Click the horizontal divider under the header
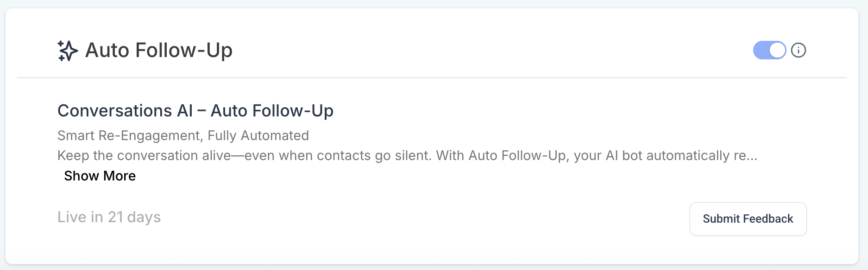The height and width of the screenshot is (270, 868). 432,77
